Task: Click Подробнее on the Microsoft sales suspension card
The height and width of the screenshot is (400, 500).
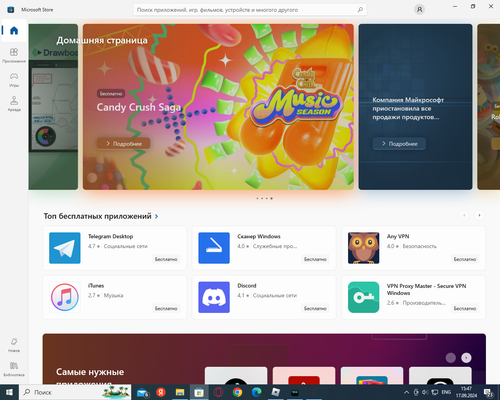Action: [399, 143]
